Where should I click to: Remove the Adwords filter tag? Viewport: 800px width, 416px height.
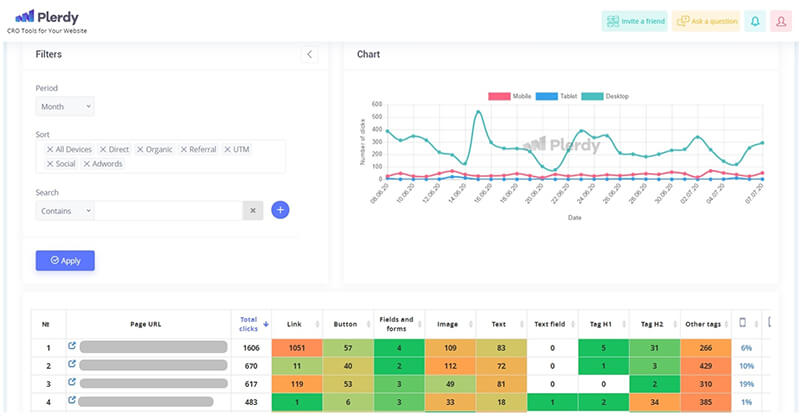click(86, 163)
